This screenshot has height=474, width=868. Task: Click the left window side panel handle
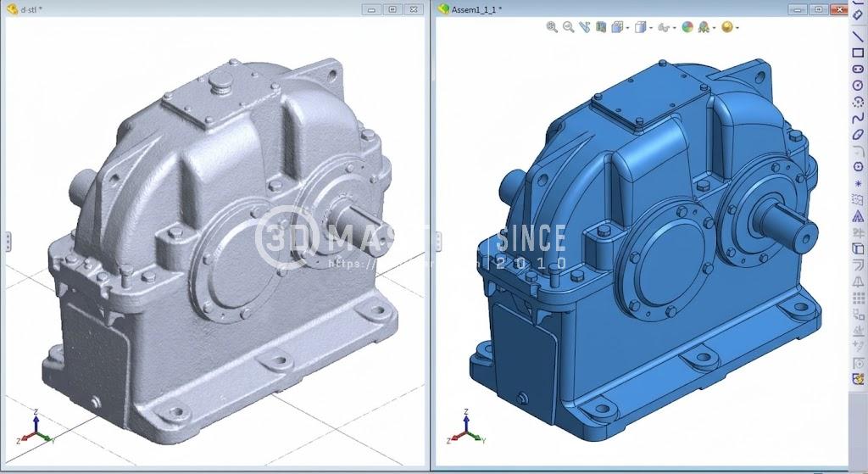8,242
